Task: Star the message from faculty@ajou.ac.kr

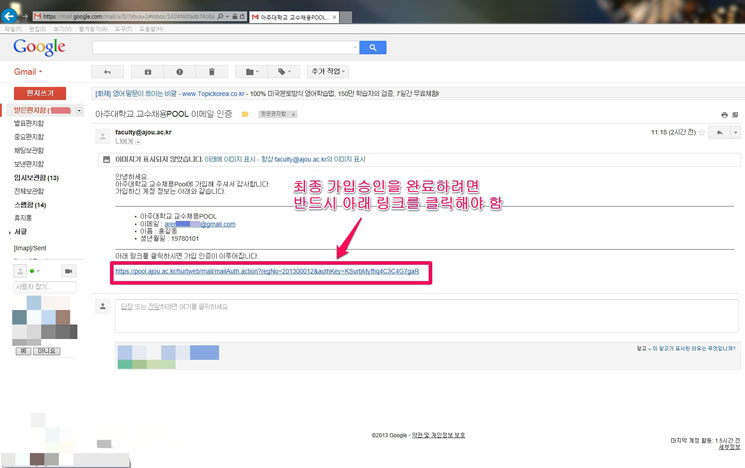Action: 702,133
